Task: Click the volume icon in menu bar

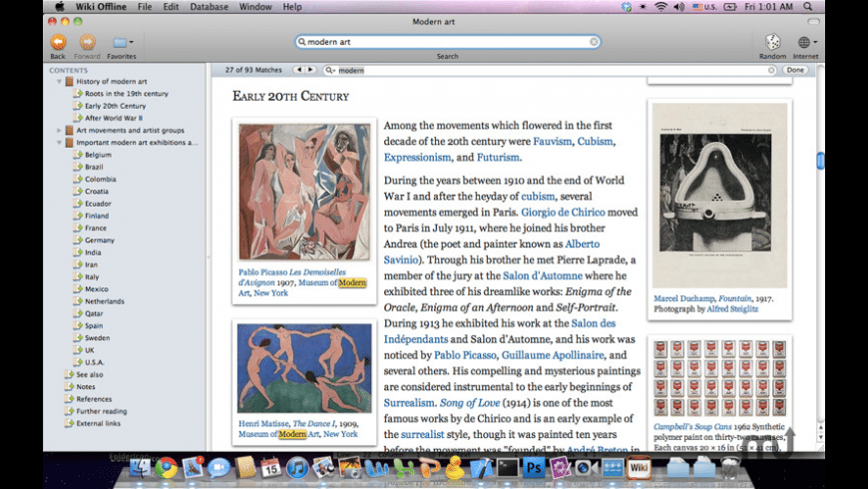Action: (678, 7)
